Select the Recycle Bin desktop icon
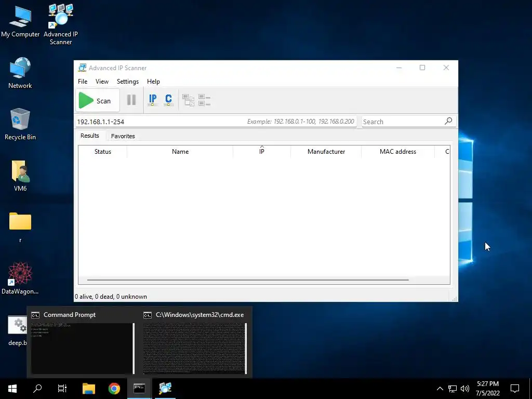Image resolution: width=532 pixels, height=399 pixels. (20, 124)
